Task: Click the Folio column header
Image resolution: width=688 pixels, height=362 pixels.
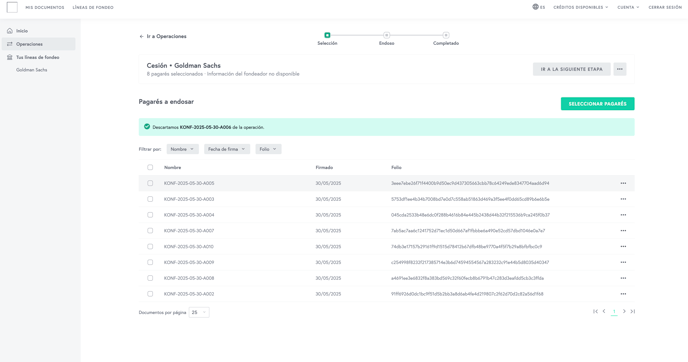Action: [x=396, y=168]
